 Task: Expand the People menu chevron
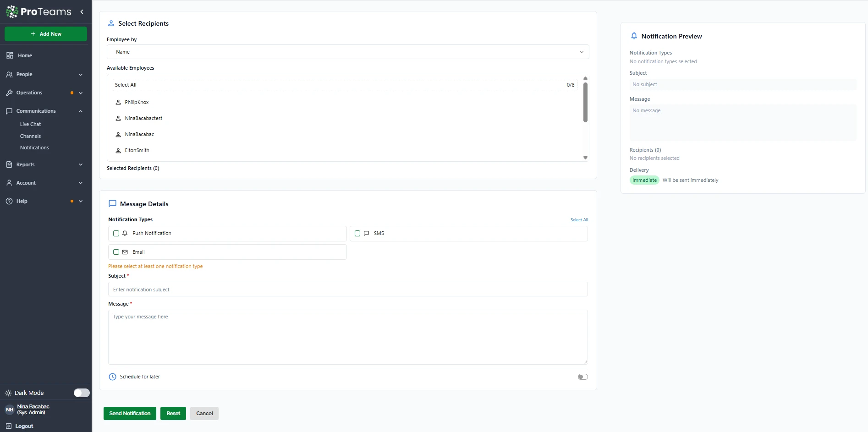81,75
